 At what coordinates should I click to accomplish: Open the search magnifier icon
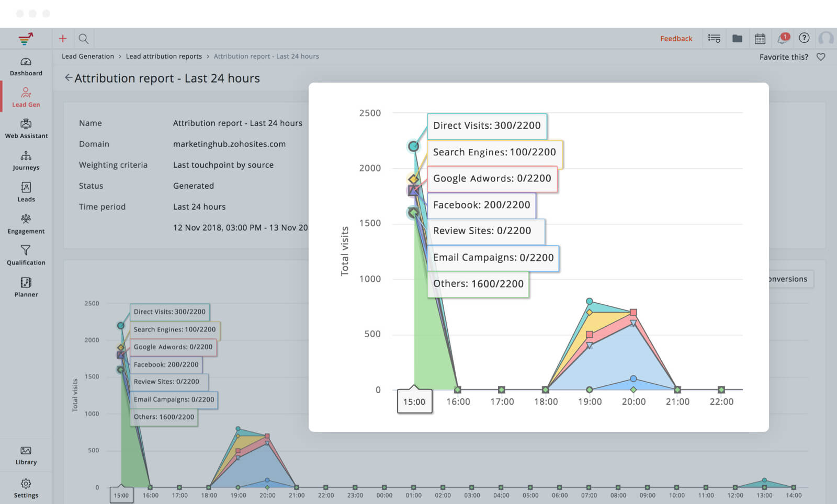[83, 39]
